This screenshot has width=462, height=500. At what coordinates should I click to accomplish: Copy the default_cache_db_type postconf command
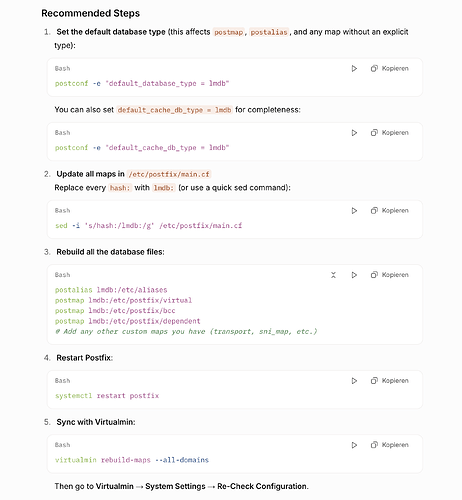click(390, 133)
